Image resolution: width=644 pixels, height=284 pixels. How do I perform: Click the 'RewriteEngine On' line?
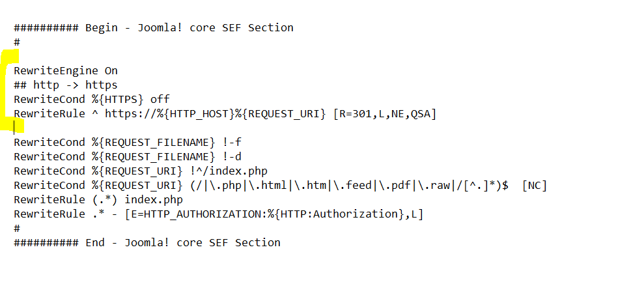point(65,70)
